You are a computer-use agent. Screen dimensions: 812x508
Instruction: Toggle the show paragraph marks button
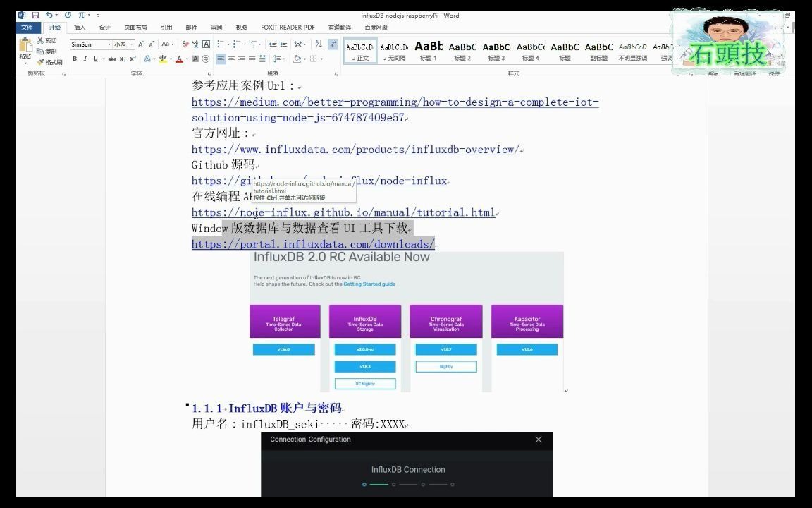pos(333,44)
